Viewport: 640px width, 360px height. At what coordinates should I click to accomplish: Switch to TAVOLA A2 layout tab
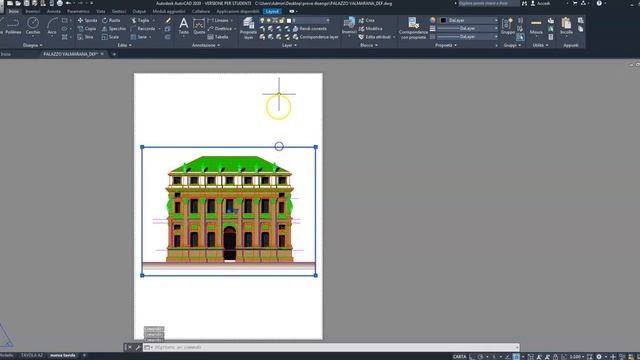32,356
